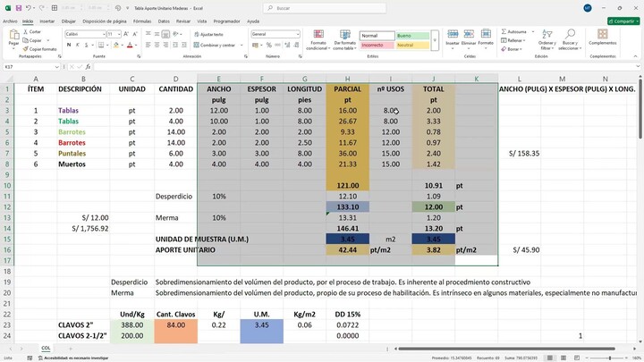Open Ordenar y filtrar
Image resolution: width=644 pixels, height=362 pixels.
click(x=547, y=40)
